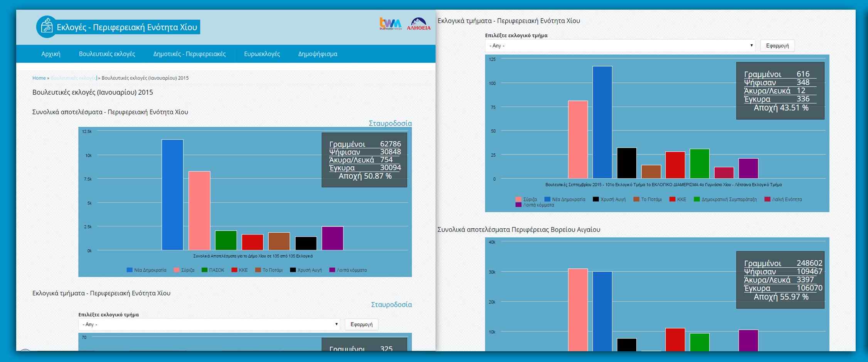
Task: Click the tall blue Νέα Δημοκρατία bar in the left chart
Action: pyautogui.click(x=172, y=194)
